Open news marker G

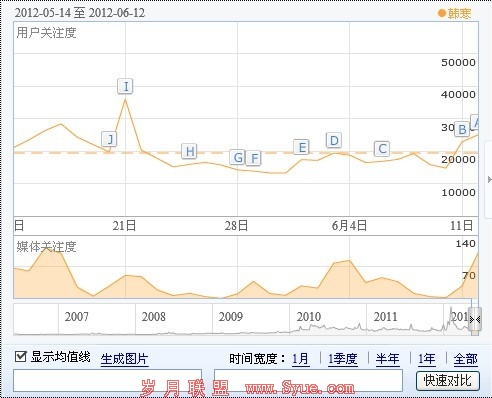[238, 157]
